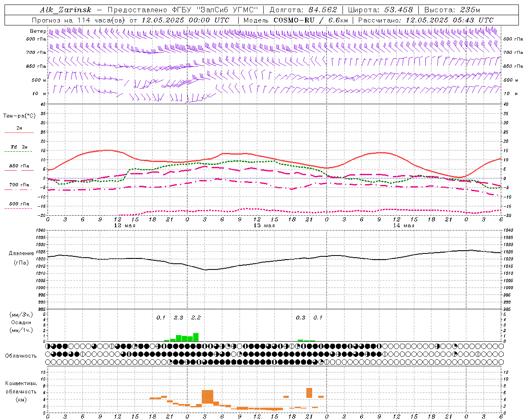525x420 pixels.
Task: Click the 'Ветер' wind panel label
Action: (38, 31)
